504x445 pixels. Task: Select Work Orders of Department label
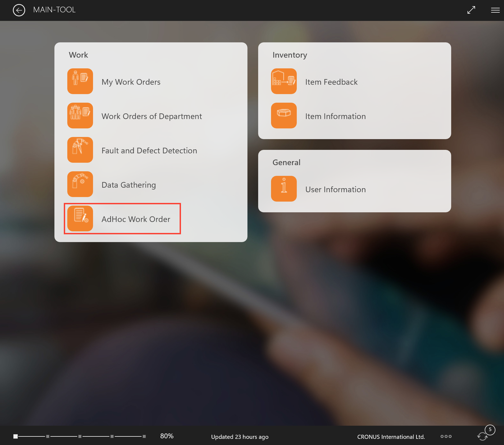[x=152, y=116]
